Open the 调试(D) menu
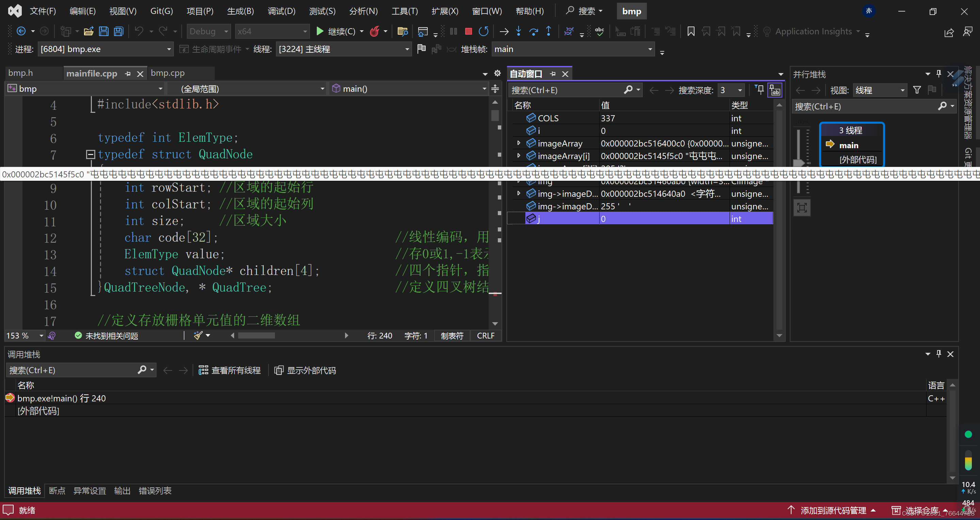Image resolution: width=980 pixels, height=520 pixels. (x=281, y=11)
